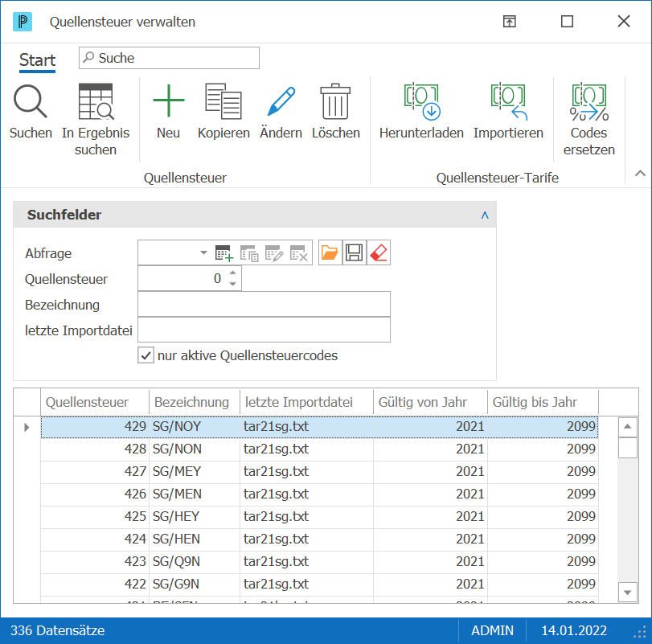Sort by Quellensteuer column header
Image resolution: width=652 pixels, height=644 pixels.
[x=95, y=402]
